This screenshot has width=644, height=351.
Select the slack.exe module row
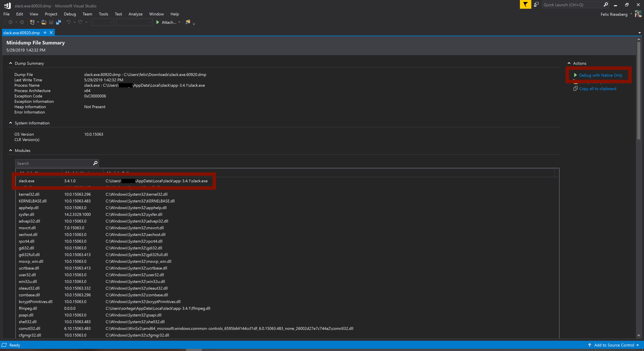click(x=113, y=181)
